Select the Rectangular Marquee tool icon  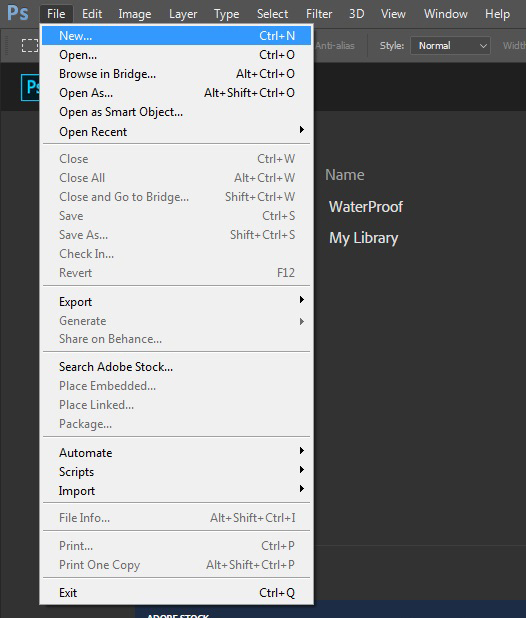30,46
